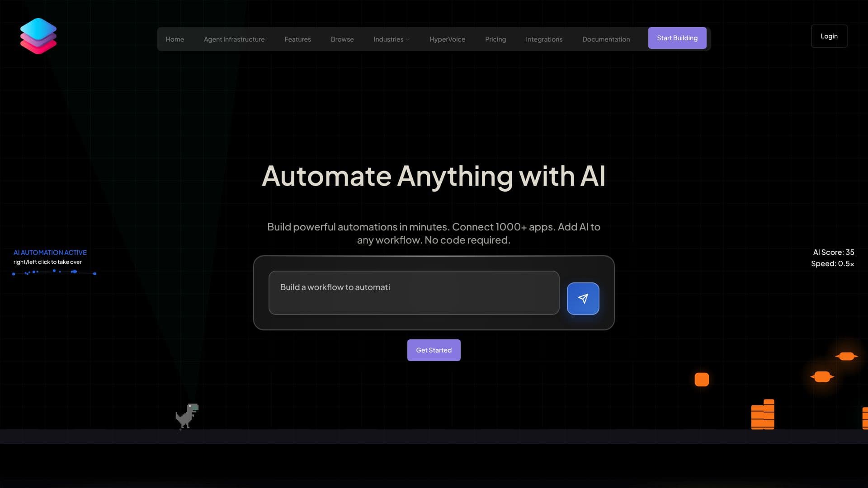
Task: Click the paper plane send icon button
Action: 583,299
